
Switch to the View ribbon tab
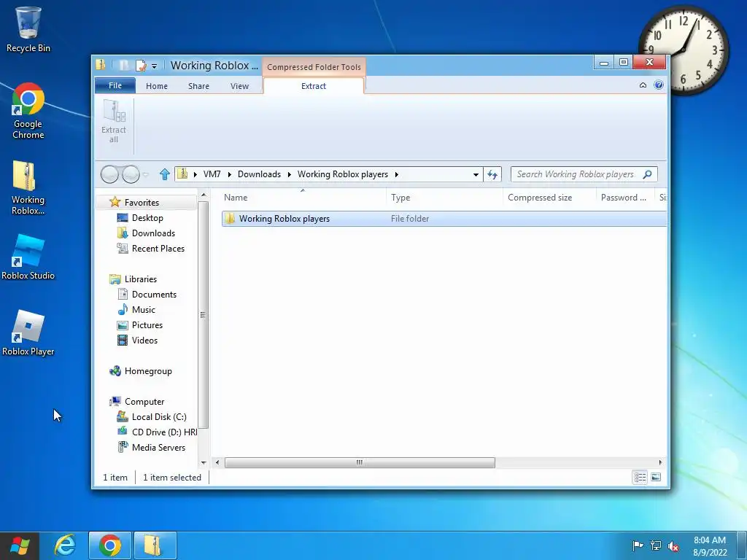coord(239,86)
